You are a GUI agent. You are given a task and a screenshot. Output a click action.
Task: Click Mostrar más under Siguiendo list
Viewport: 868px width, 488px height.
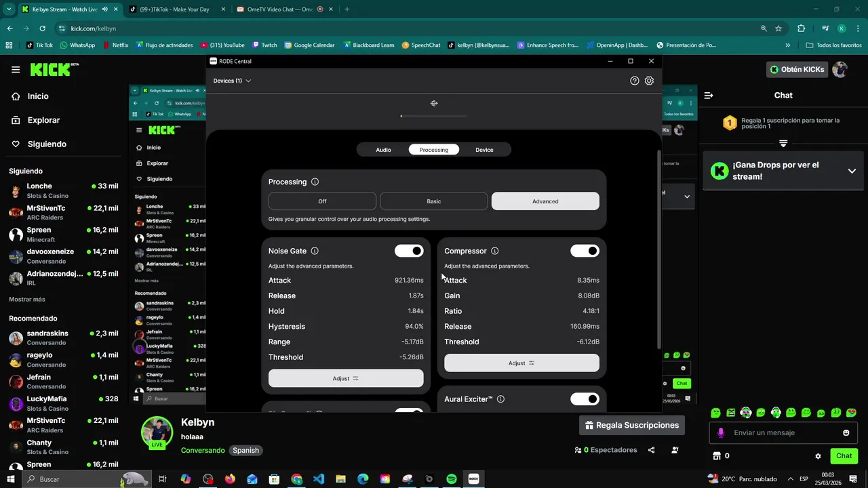pos(27,299)
